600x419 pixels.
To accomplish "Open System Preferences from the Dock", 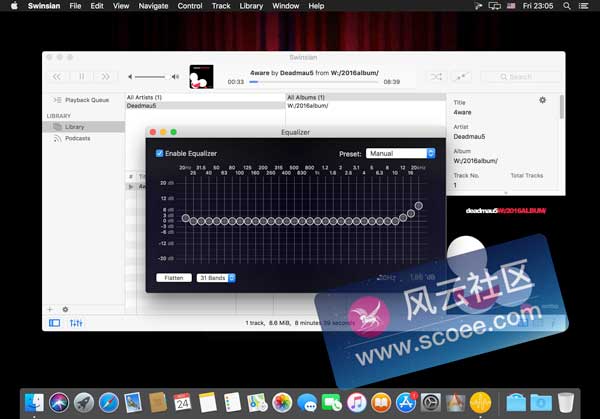I will click(430, 402).
